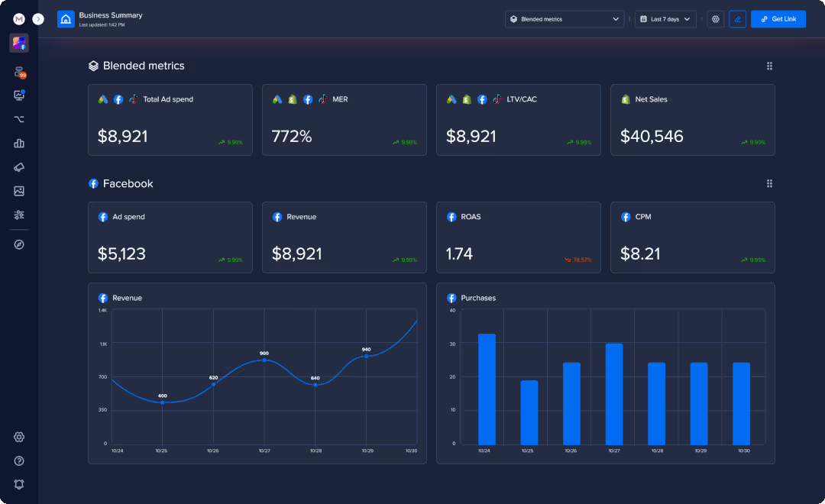Click the Facebook icon on LTV/CAC card

click(482, 99)
